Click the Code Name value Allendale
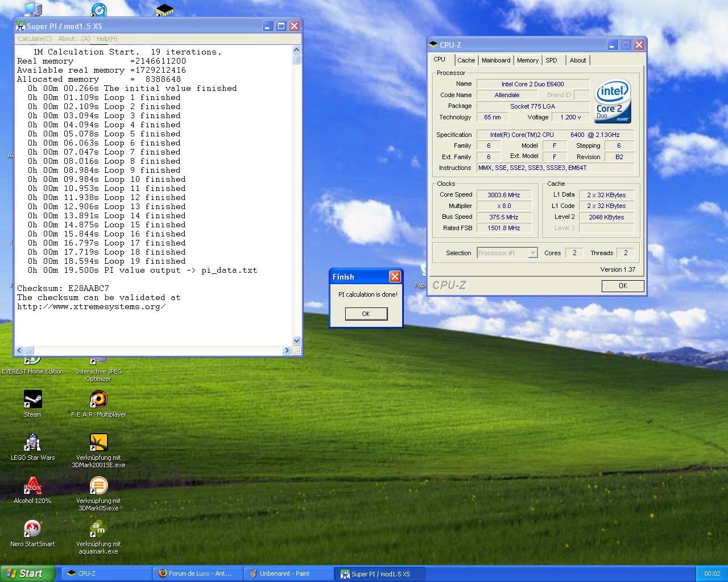 507,95
